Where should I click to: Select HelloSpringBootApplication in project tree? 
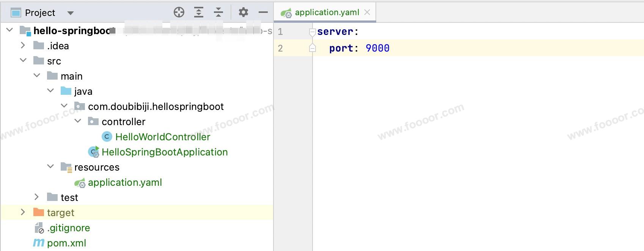tap(165, 152)
